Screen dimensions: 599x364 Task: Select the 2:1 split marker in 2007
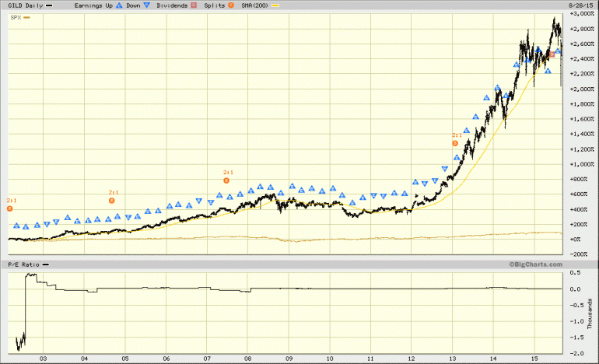(x=226, y=180)
